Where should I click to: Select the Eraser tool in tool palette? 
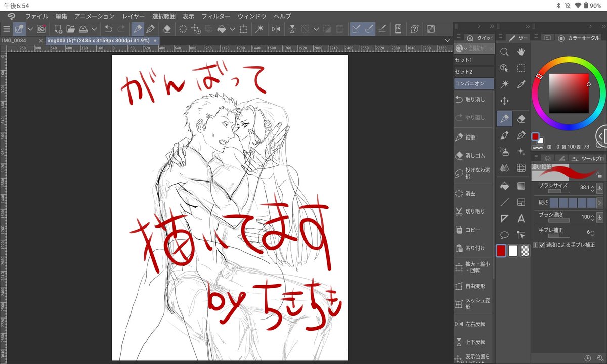(x=521, y=119)
